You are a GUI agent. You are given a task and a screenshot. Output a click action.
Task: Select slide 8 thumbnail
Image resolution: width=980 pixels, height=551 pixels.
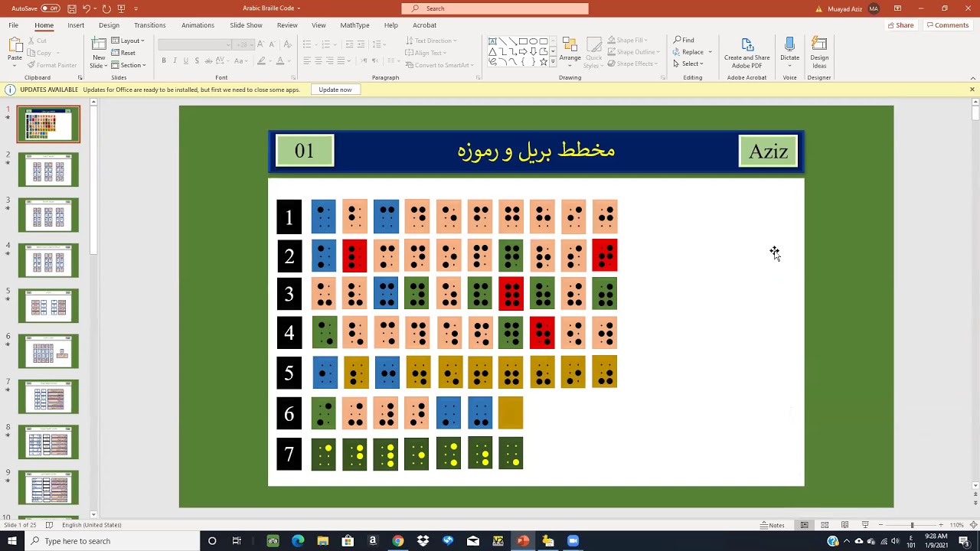point(48,442)
